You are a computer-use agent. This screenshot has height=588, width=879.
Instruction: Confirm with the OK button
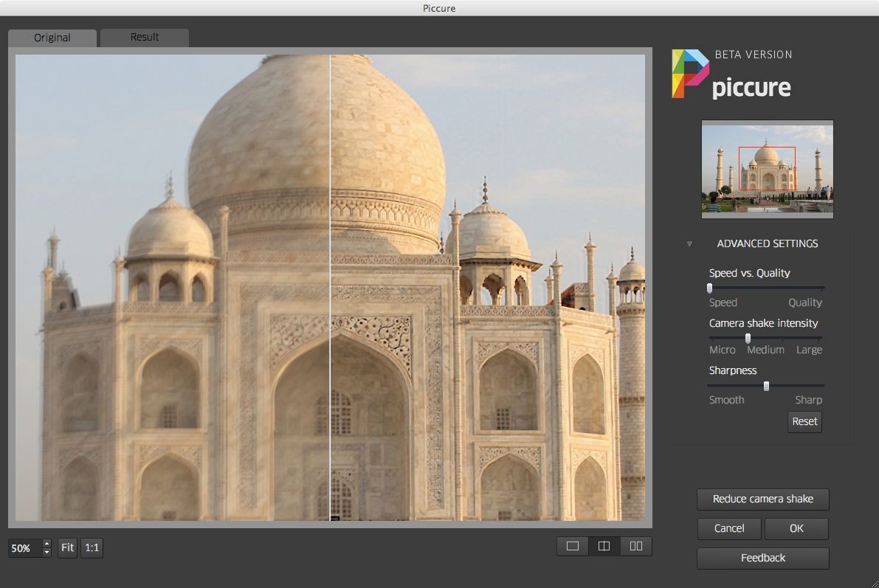pos(796,528)
